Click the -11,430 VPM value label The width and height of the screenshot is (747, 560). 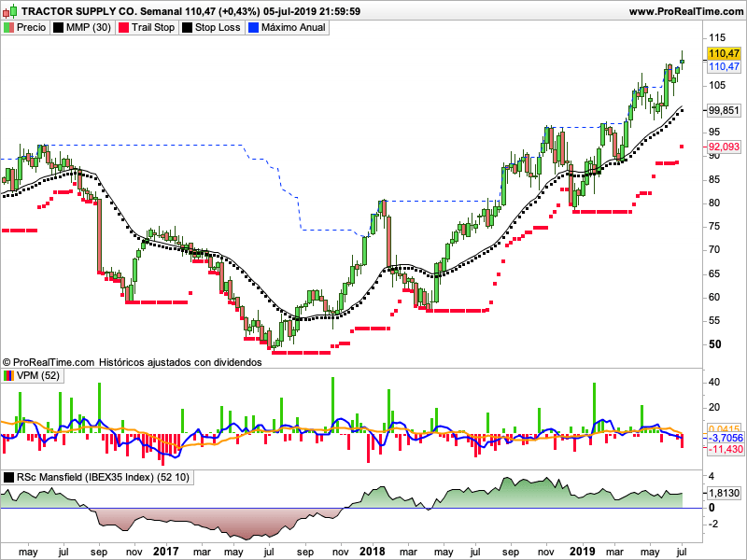tap(726, 450)
